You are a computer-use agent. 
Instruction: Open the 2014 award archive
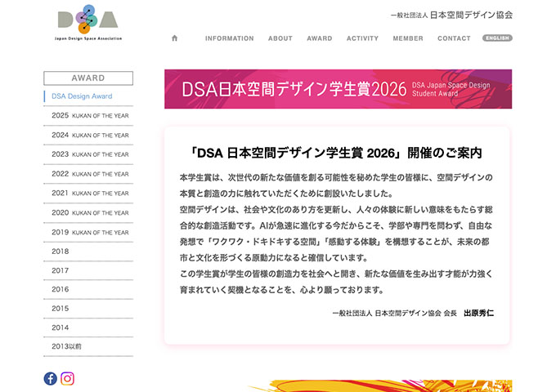click(61, 327)
